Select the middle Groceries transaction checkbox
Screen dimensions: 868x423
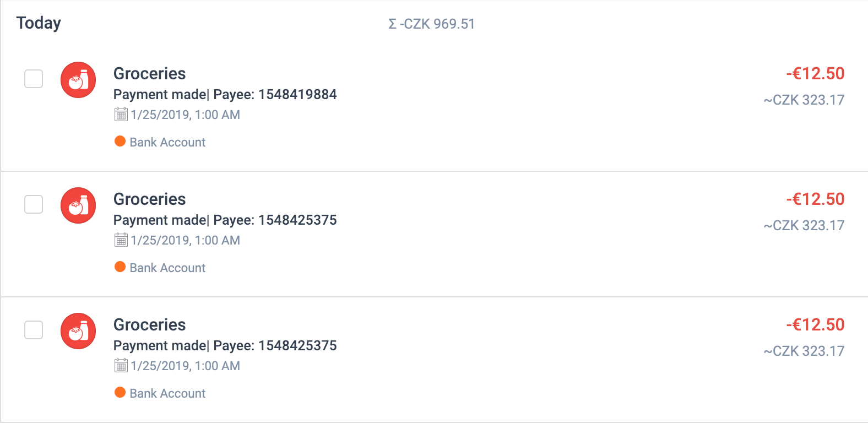tap(34, 204)
